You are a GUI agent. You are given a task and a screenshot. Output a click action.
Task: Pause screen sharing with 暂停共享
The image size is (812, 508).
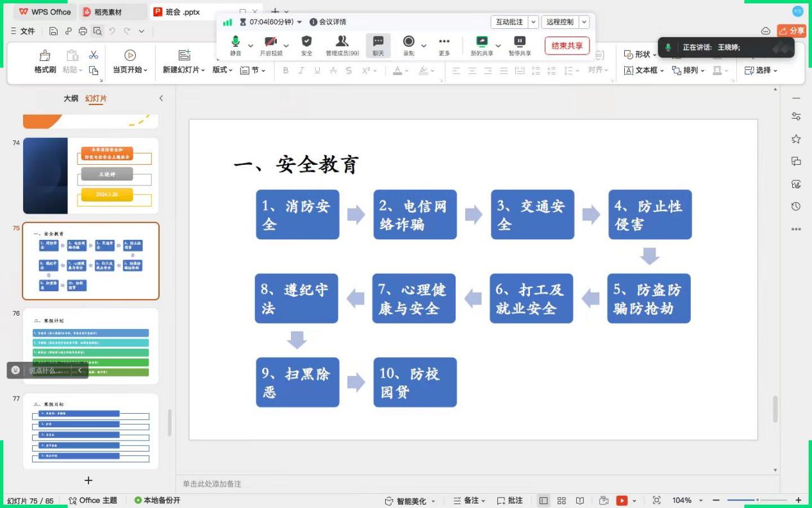(x=519, y=42)
